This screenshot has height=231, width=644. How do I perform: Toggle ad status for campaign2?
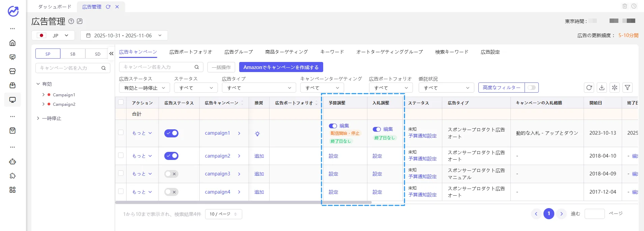tap(171, 156)
